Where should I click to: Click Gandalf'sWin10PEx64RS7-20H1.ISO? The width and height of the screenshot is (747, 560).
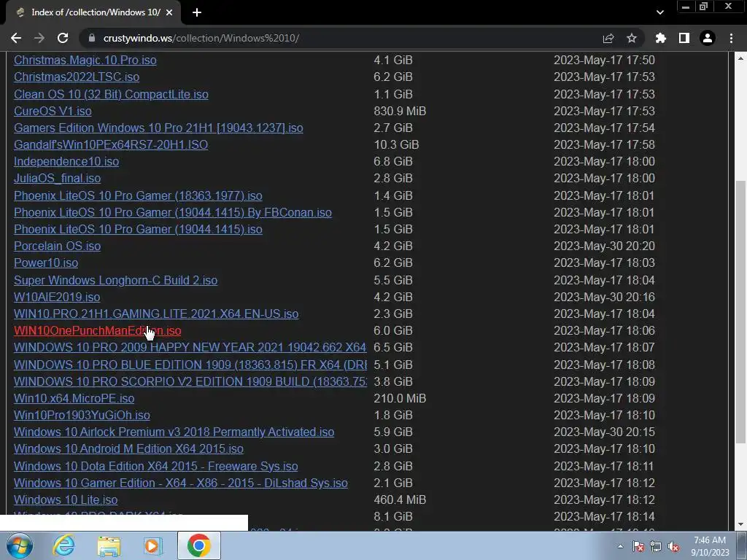pos(111,144)
